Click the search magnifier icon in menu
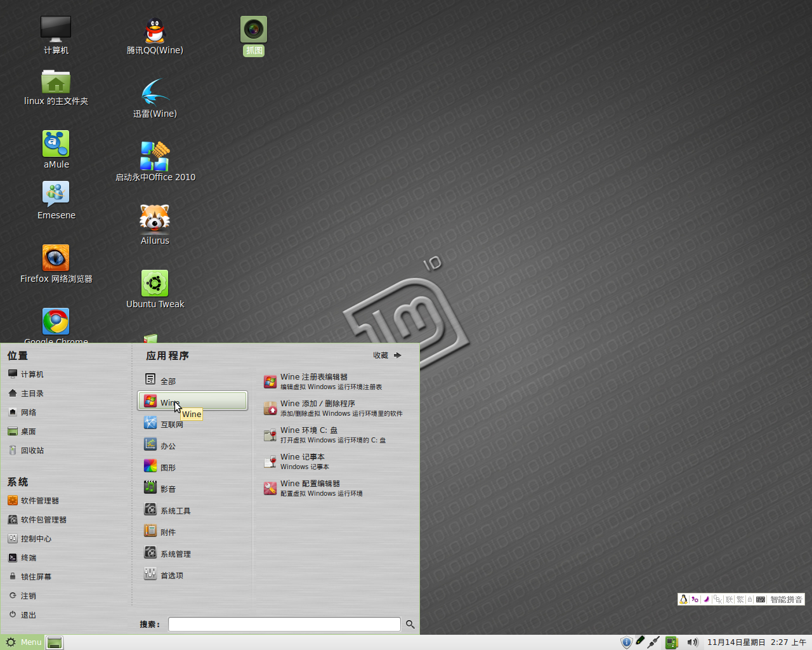This screenshot has height=650, width=812. (410, 625)
